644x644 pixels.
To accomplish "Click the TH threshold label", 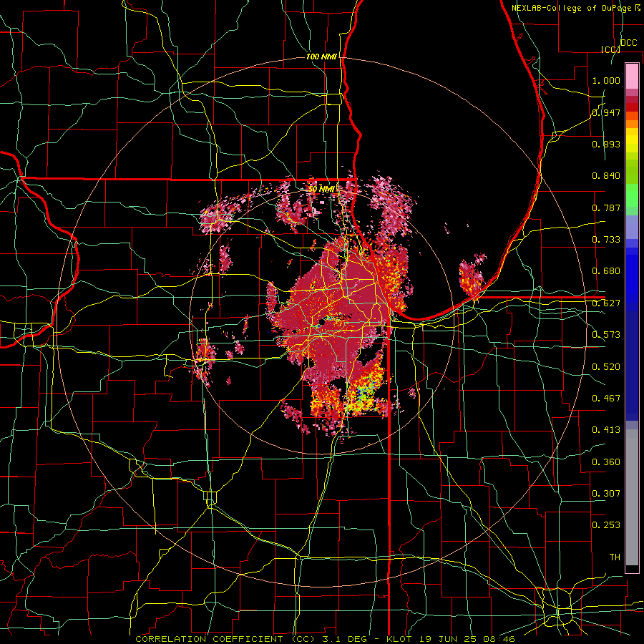I will (x=615, y=557).
